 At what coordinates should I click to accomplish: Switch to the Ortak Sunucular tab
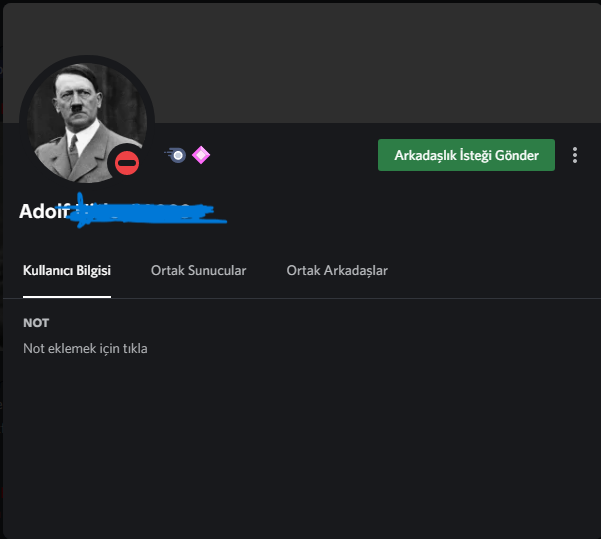point(199,271)
